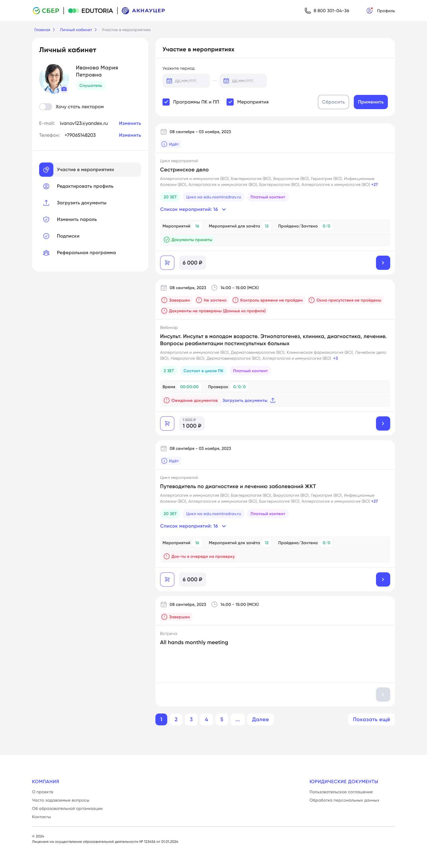This screenshot has height=868, width=427.
Task: Open the stroke webinar with arrow button
Action: click(x=383, y=423)
